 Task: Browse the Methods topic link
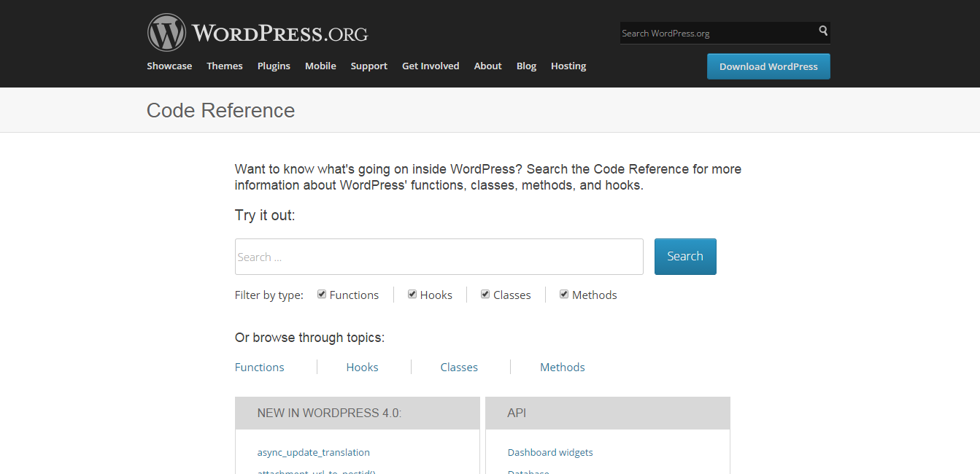tap(562, 368)
